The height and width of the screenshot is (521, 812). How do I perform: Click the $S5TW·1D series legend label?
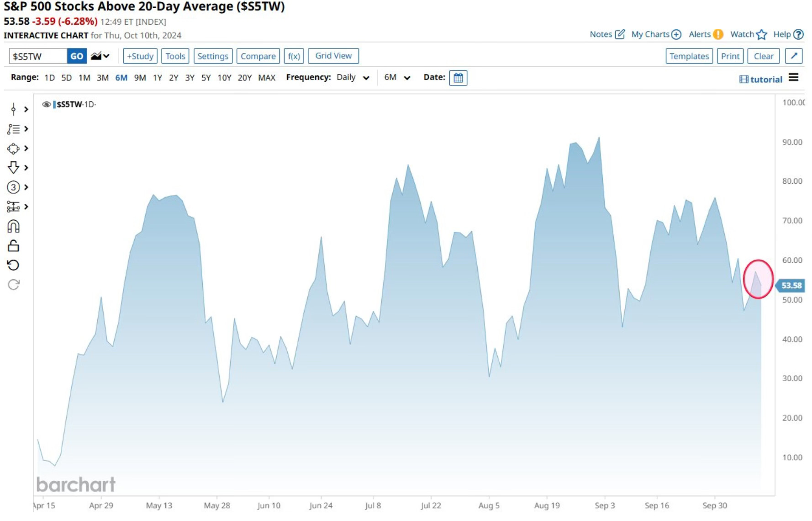76,105
